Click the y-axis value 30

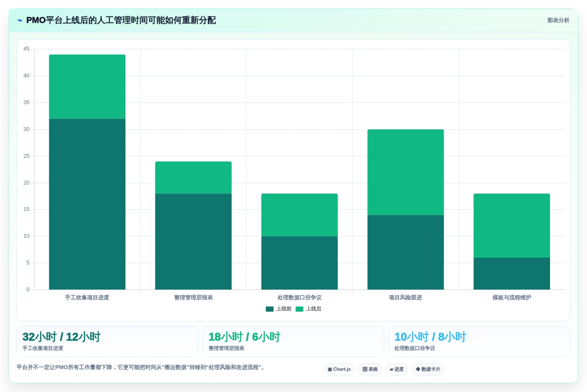[x=26, y=129]
